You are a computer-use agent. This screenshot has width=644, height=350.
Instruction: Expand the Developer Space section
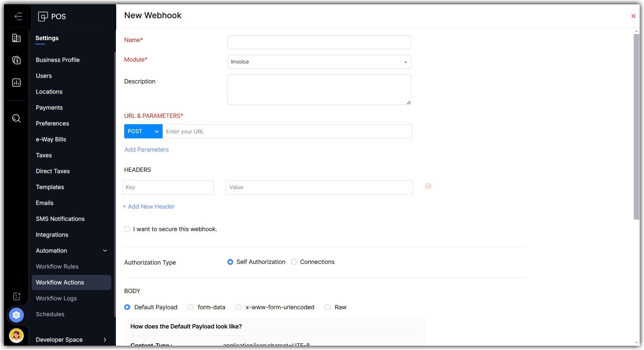(x=71, y=340)
